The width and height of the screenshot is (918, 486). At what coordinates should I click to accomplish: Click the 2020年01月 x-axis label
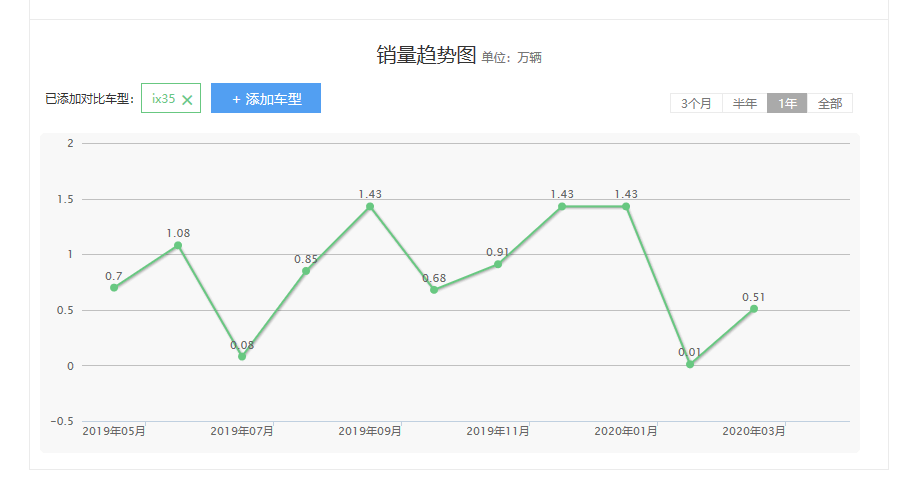626,431
